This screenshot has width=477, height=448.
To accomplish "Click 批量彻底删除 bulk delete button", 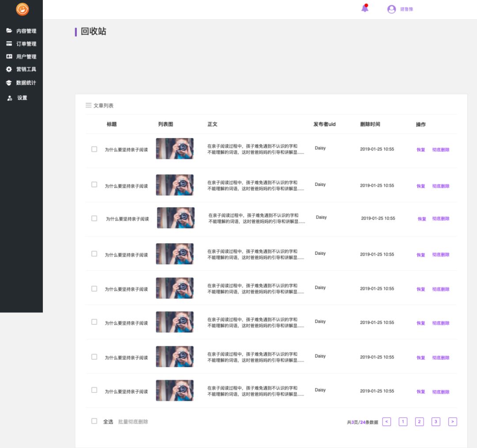I will 133,422.
